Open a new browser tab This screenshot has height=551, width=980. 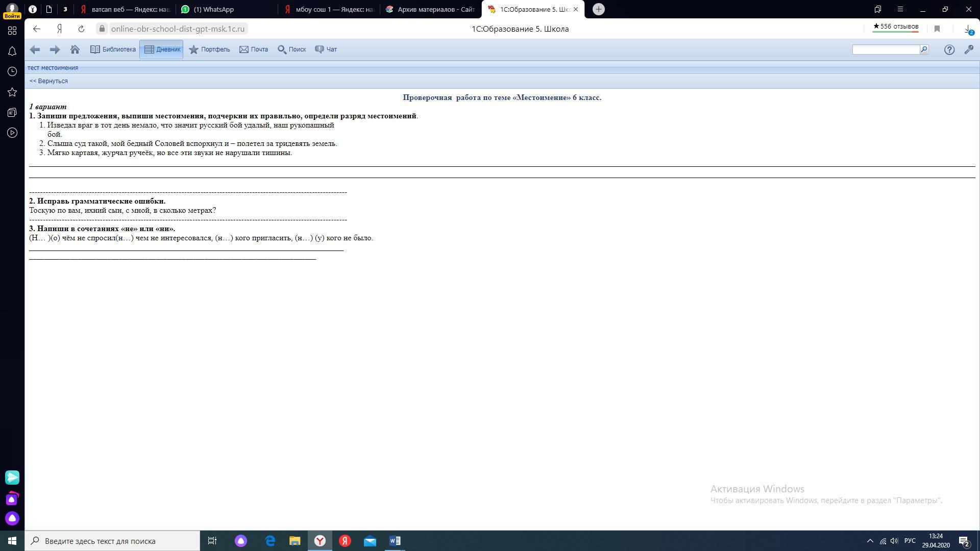point(599,9)
